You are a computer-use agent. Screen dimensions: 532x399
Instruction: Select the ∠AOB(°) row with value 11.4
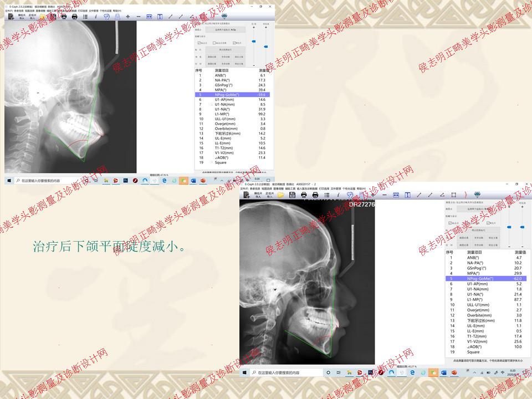pos(232,157)
